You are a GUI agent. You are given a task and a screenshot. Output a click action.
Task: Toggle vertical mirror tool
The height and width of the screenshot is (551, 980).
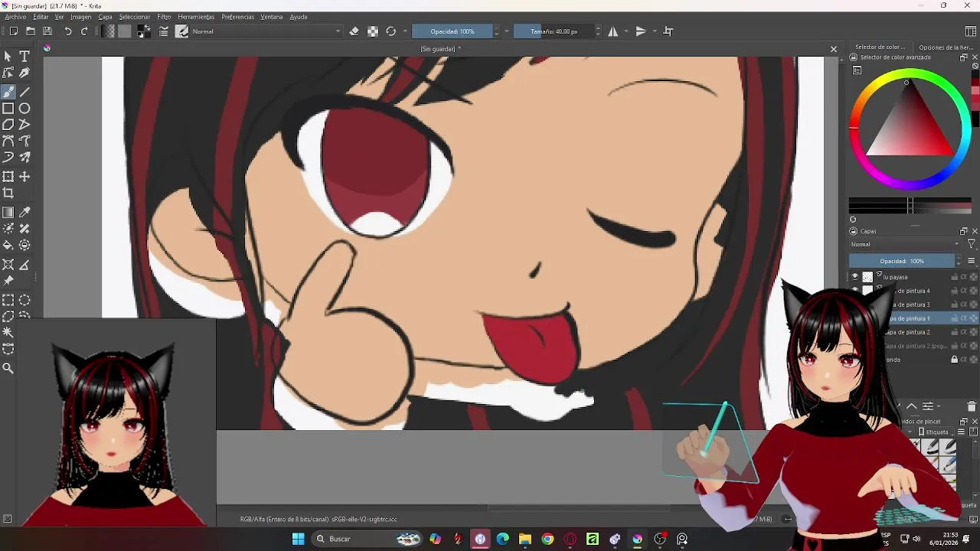coord(641,31)
